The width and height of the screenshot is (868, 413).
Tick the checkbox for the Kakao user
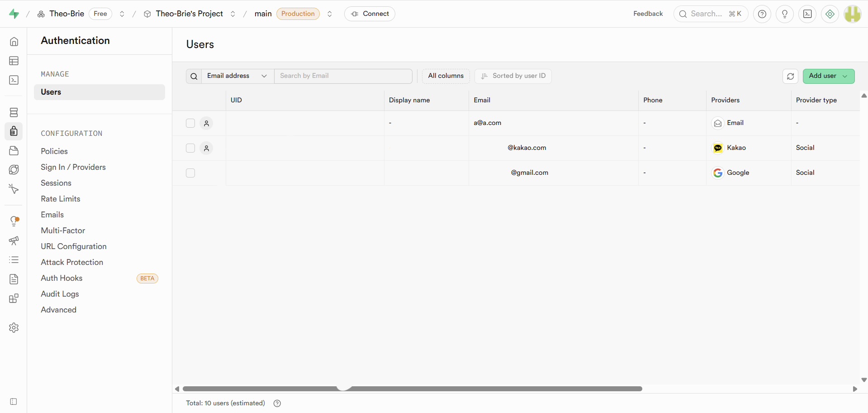(x=190, y=148)
